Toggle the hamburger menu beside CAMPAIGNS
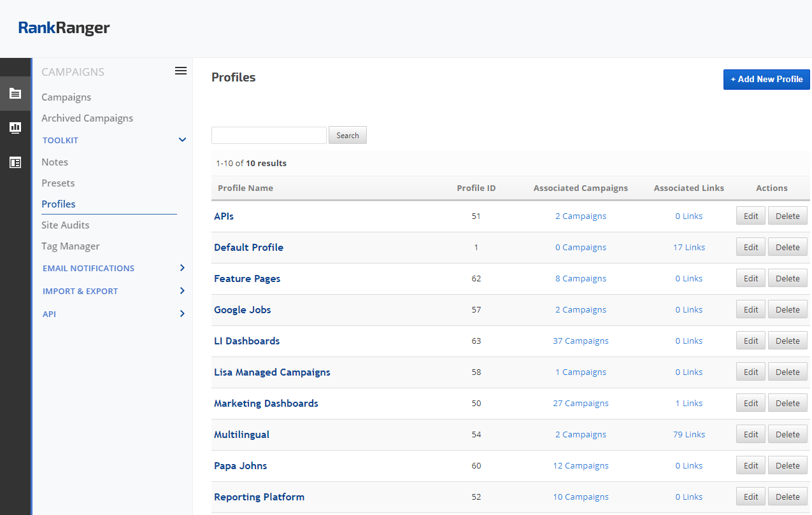The image size is (812, 515). [181, 71]
